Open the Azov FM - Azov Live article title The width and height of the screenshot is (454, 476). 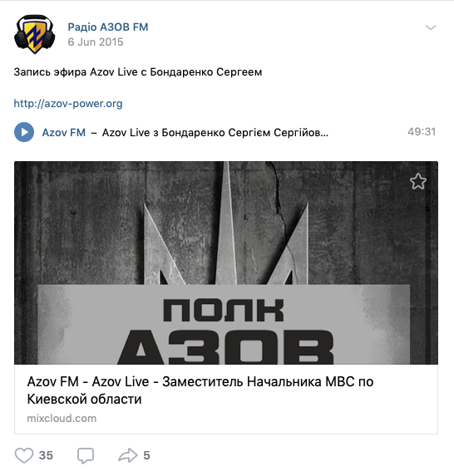pyautogui.click(x=200, y=390)
